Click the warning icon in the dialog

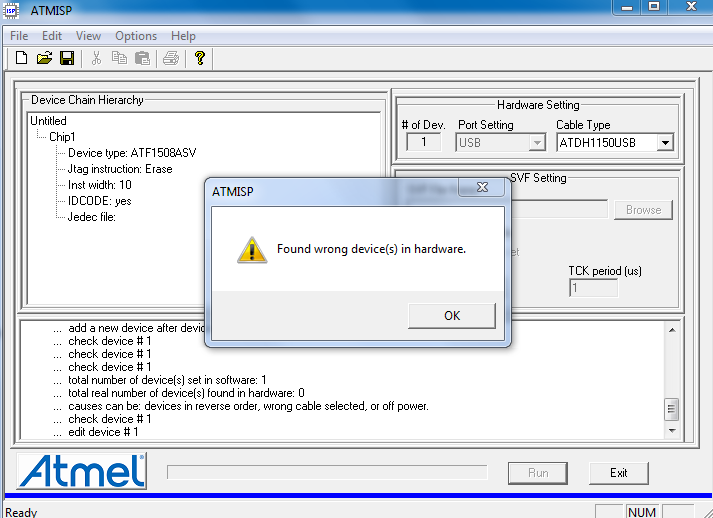pos(252,250)
